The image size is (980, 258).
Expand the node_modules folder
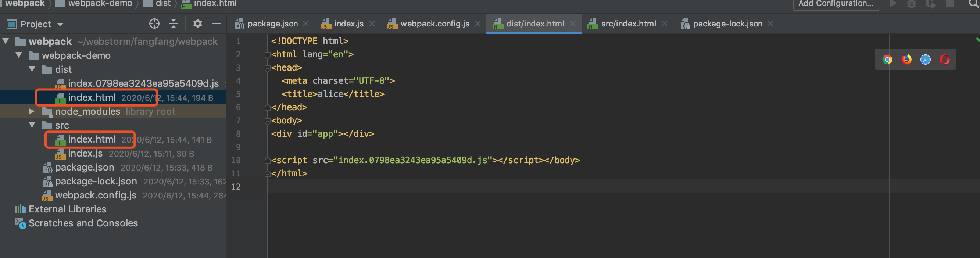coord(32,111)
